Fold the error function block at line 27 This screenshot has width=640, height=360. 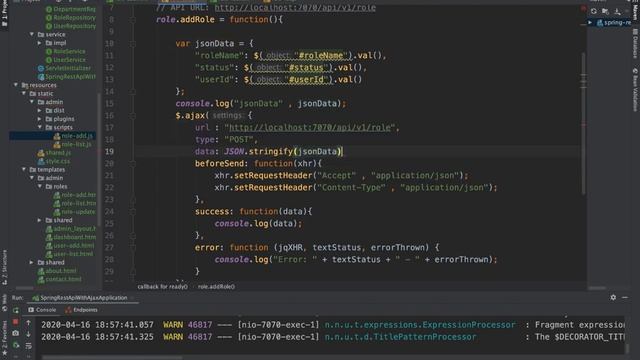133,247
